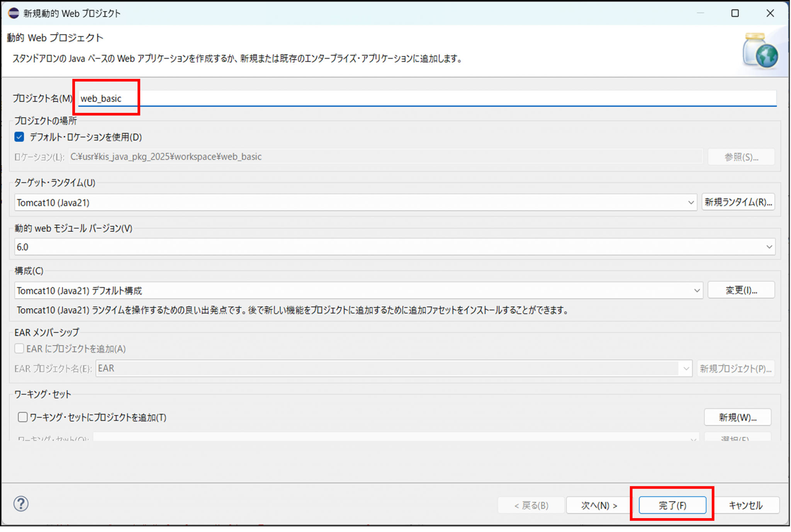Click the Eclipse logo in title bar
This screenshot has height=532, width=791.
pyautogui.click(x=14, y=13)
